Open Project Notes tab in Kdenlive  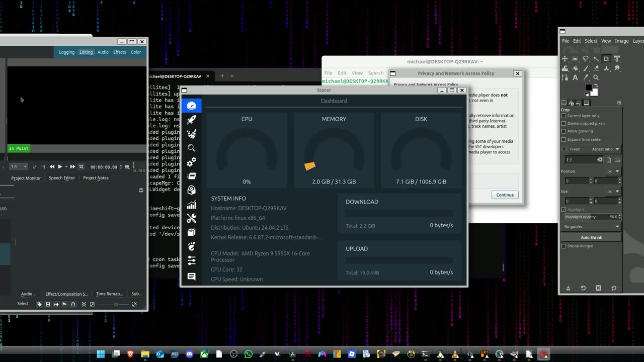(96, 178)
